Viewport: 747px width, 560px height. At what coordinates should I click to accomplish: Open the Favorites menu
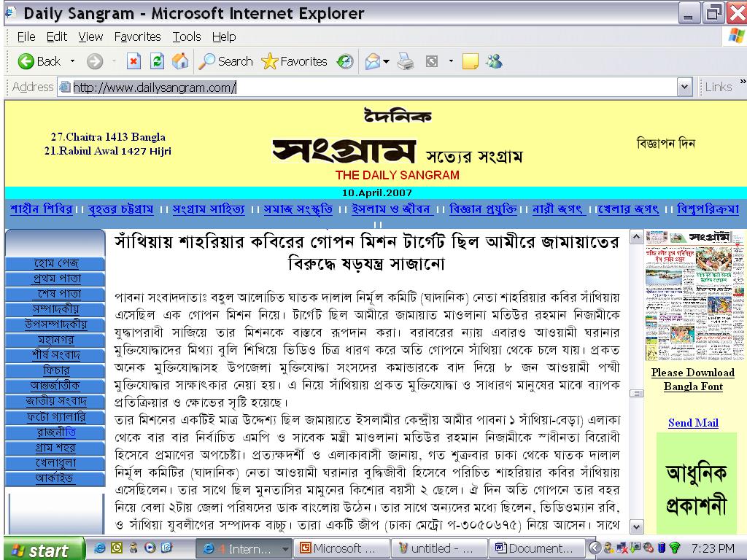coord(138,36)
